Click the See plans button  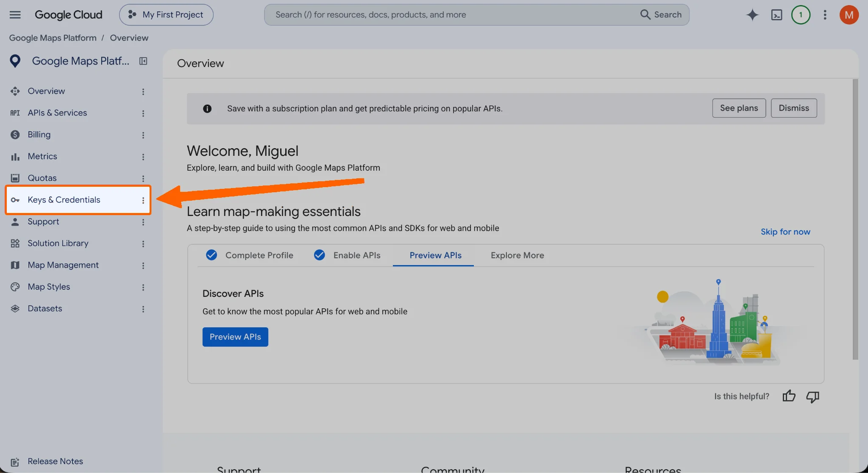739,108
